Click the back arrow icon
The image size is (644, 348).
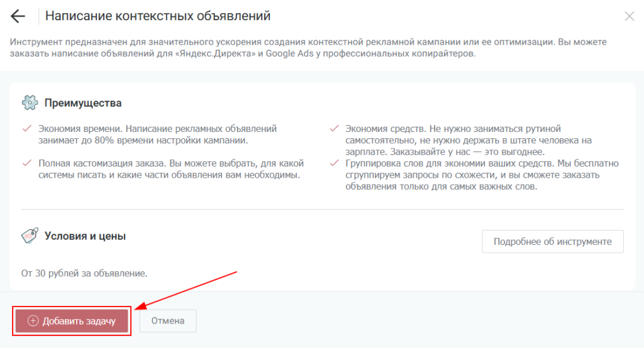[x=18, y=16]
